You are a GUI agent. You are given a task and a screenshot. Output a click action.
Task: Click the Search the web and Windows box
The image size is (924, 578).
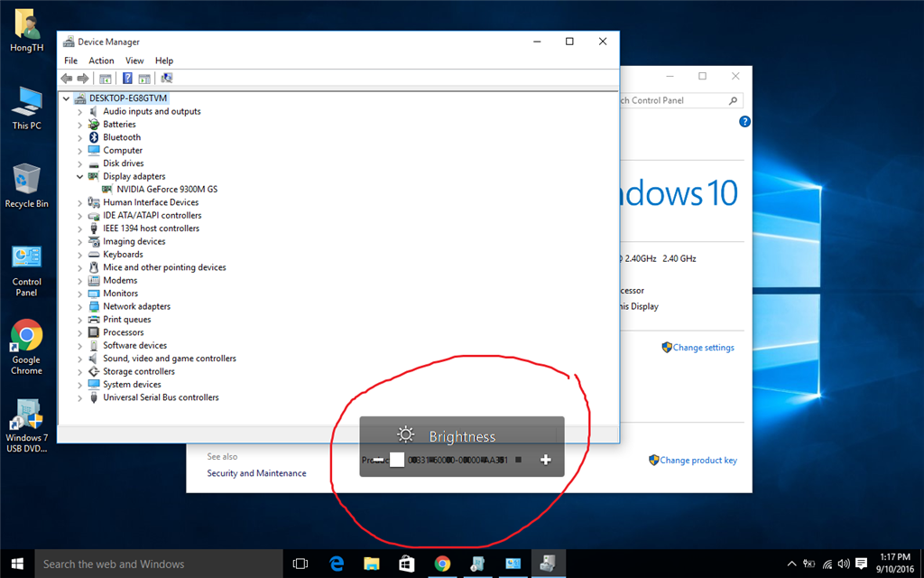[x=159, y=564]
